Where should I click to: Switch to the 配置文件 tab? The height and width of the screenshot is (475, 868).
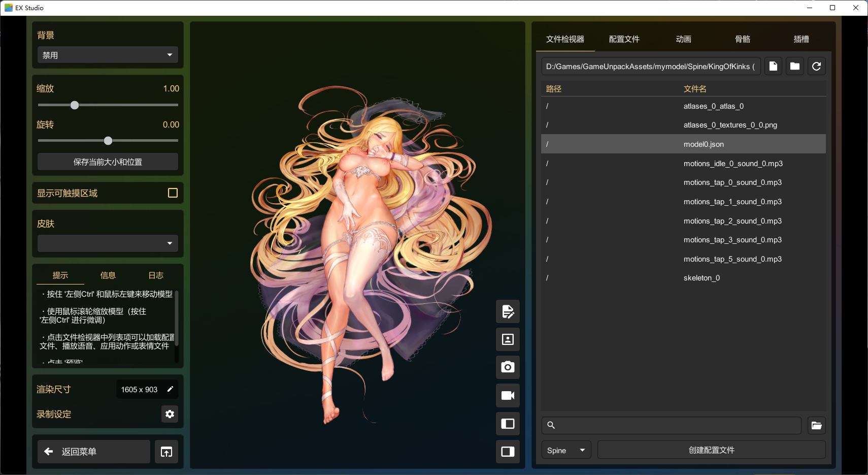[x=624, y=39]
